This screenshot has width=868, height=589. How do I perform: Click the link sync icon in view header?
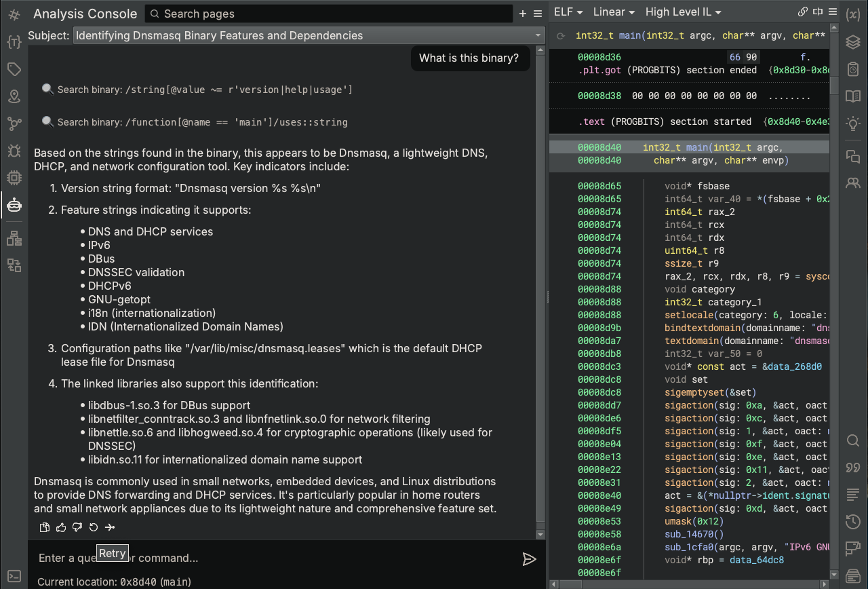(x=803, y=12)
